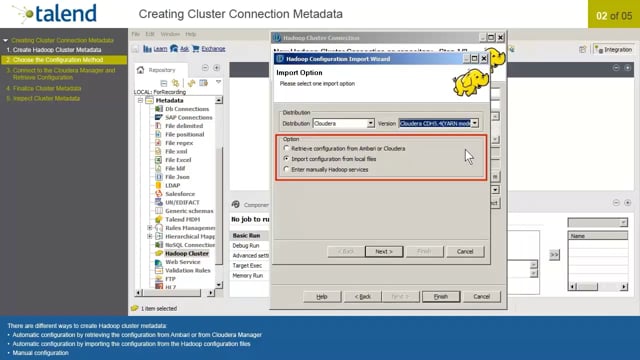
Task: Click the File delimited icon
Action: coord(158,126)
